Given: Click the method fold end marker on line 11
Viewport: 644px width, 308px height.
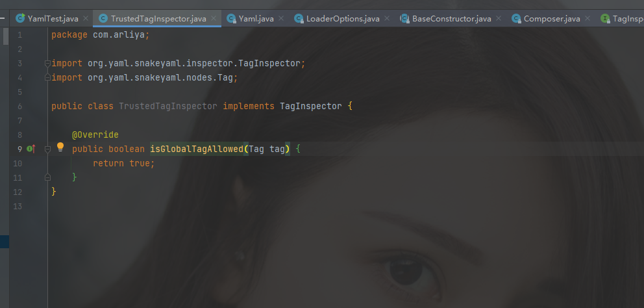Looking at the screenshot, I should (x=47, y=177).
